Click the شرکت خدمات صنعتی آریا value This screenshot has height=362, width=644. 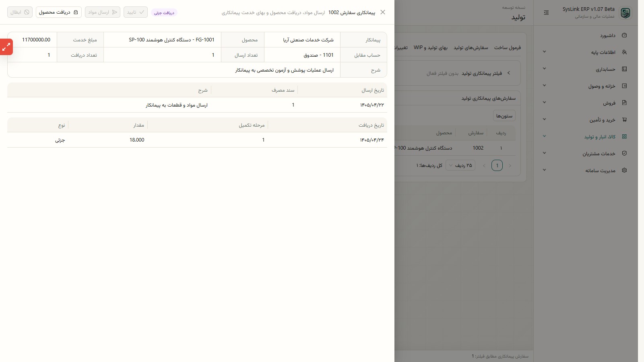point(308,40)
